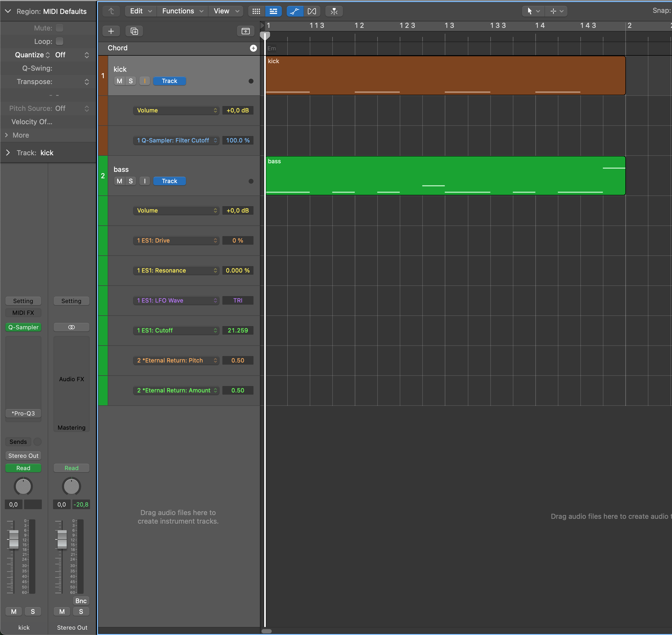672x635 pixels.
Task: Mute the bass track
Action: tap(119, 181)
